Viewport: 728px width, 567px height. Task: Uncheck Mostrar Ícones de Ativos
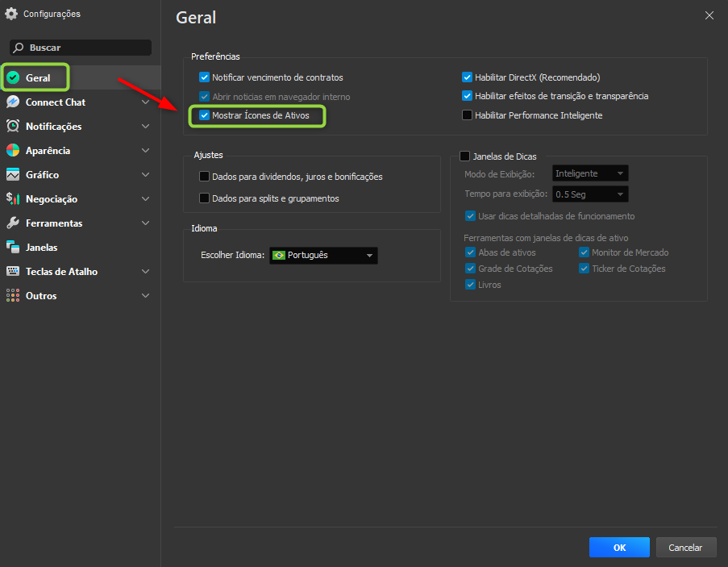click(x=204, y=115)
